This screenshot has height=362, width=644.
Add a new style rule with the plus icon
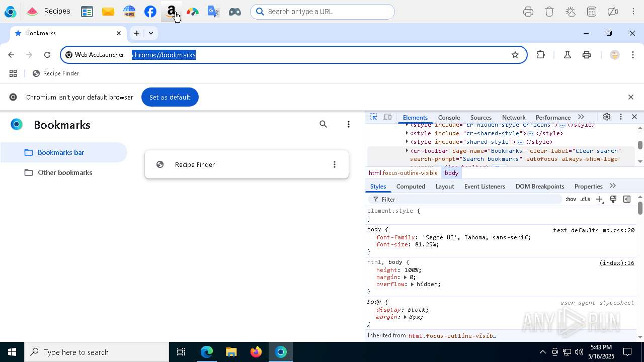599,199
